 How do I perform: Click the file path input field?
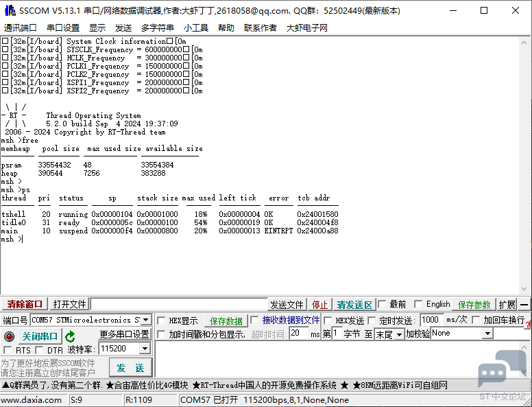tap(179, 305)
